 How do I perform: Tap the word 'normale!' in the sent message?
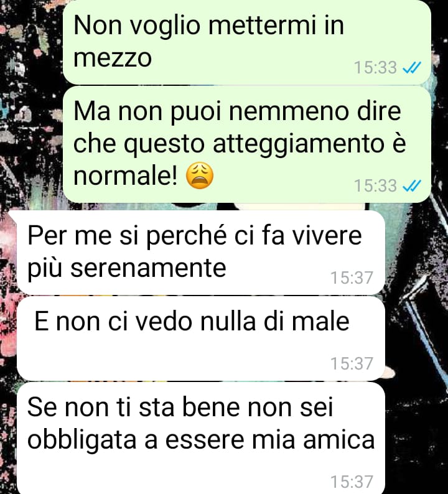coord(126,175)
